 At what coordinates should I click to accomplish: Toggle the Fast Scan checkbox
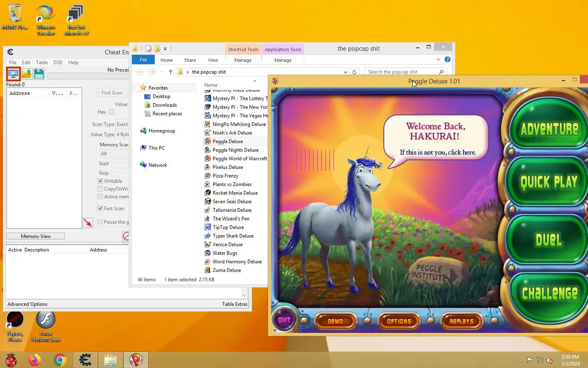point(100,209)
